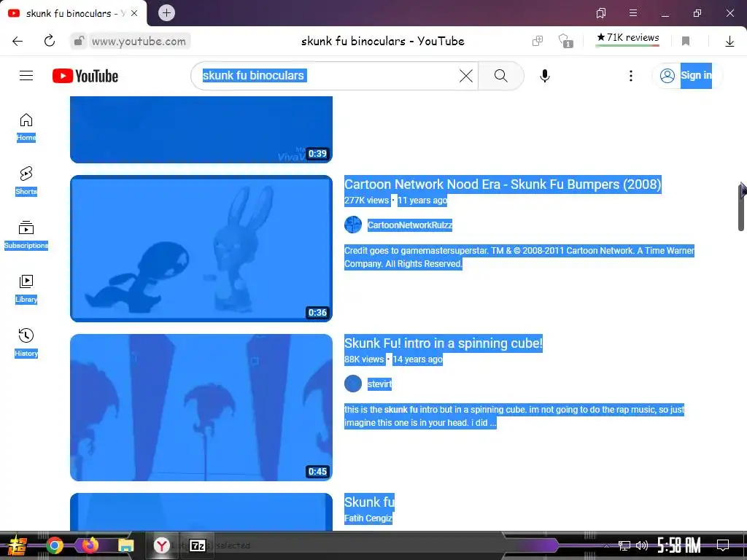747x560 pixels.
Task: Open the spinning cube video thumbnail
Action: click(201, 408)
